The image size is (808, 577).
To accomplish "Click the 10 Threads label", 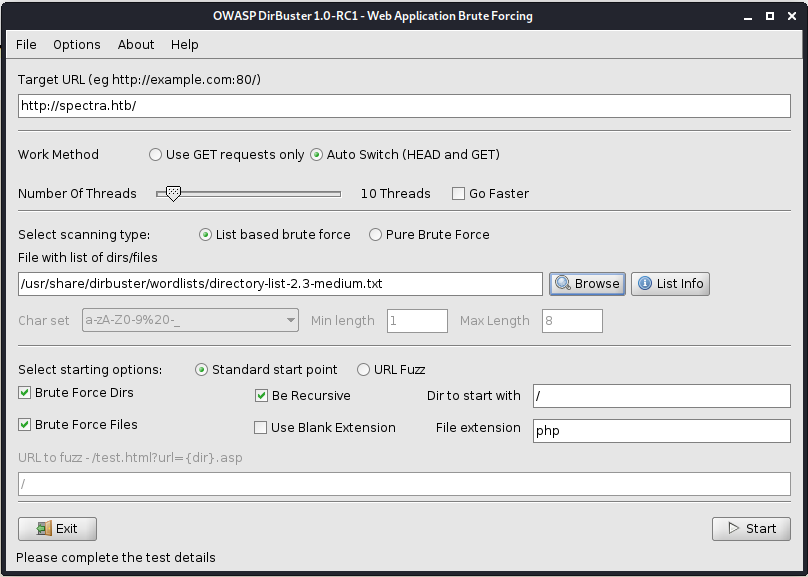I will point(396,194).
